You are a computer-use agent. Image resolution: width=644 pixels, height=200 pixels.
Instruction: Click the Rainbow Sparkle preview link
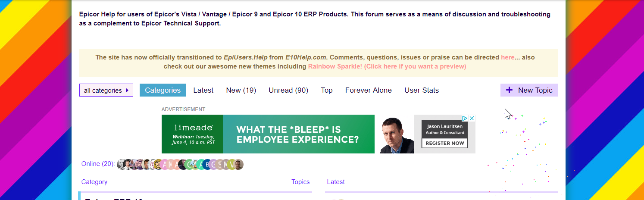(387, 66)
